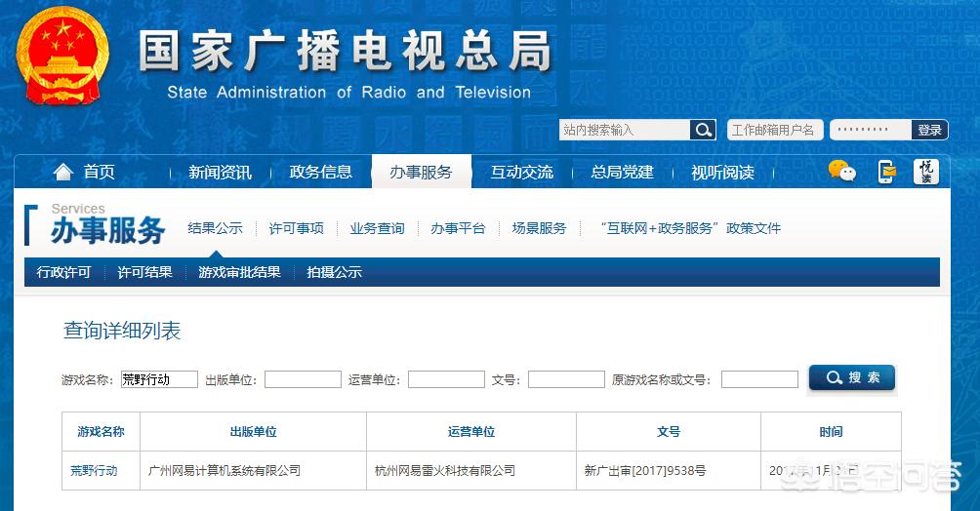Click the 出版单位 column header
This screenshot has height=511, width=980.
pyautogui.click(x=253, y=432)
